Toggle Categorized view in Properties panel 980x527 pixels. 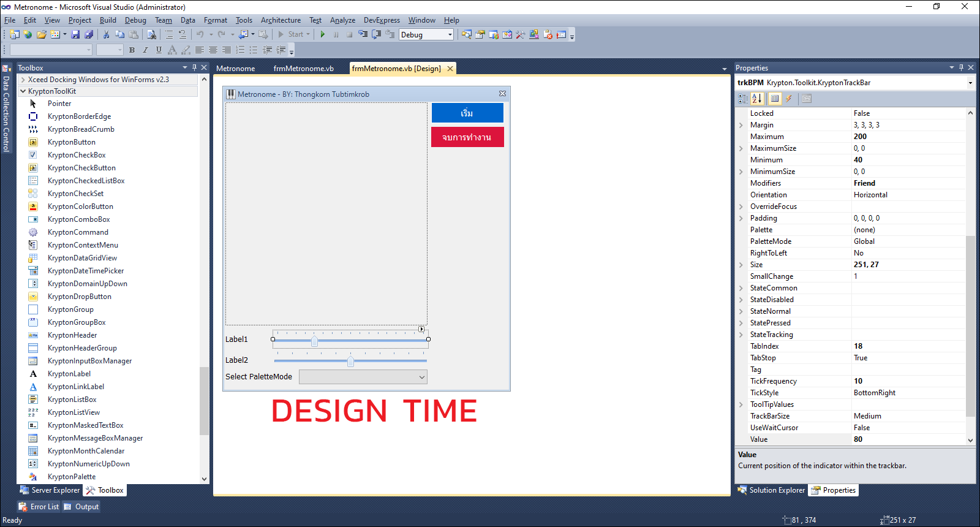pyautogui.click(x=743, y=99)
